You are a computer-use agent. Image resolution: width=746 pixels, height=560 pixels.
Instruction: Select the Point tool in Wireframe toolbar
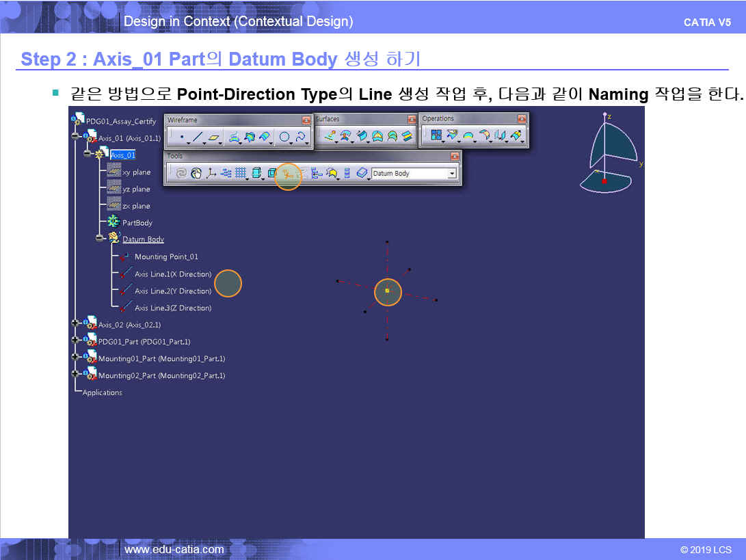point(181,137)
